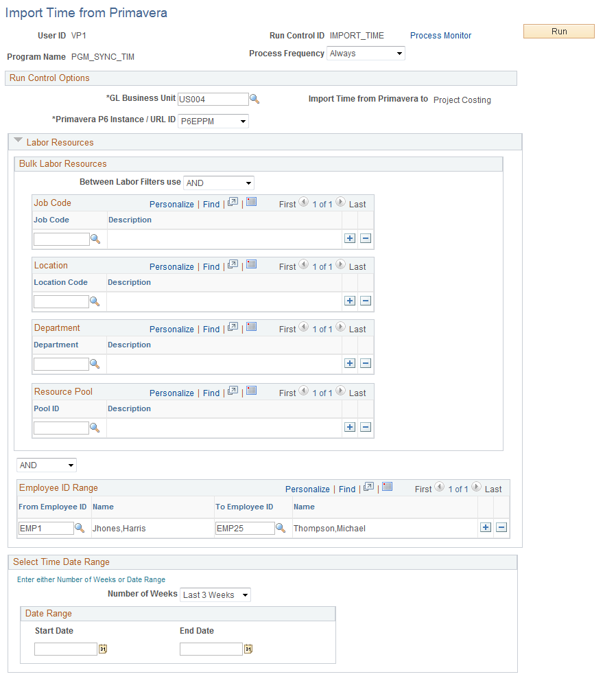Screen dimensions: 616x681
Task: Open Job Code grid in new window icon
Action: click(233, 202)
